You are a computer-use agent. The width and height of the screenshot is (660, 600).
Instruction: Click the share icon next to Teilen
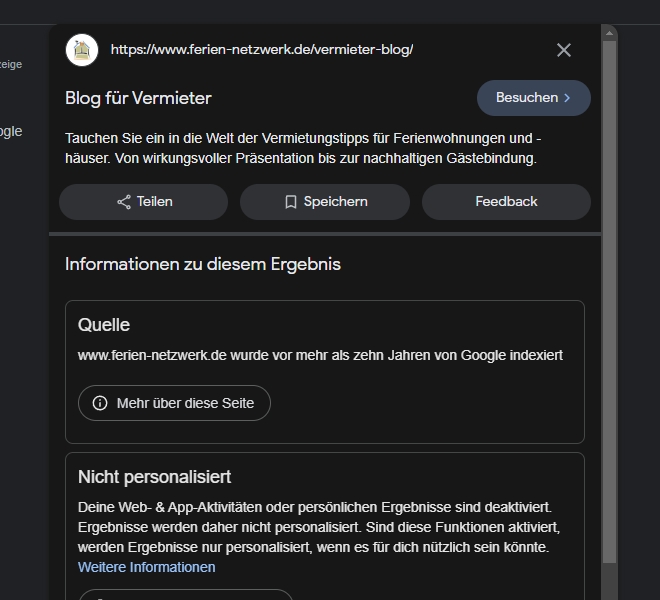[x=124, y=202]
